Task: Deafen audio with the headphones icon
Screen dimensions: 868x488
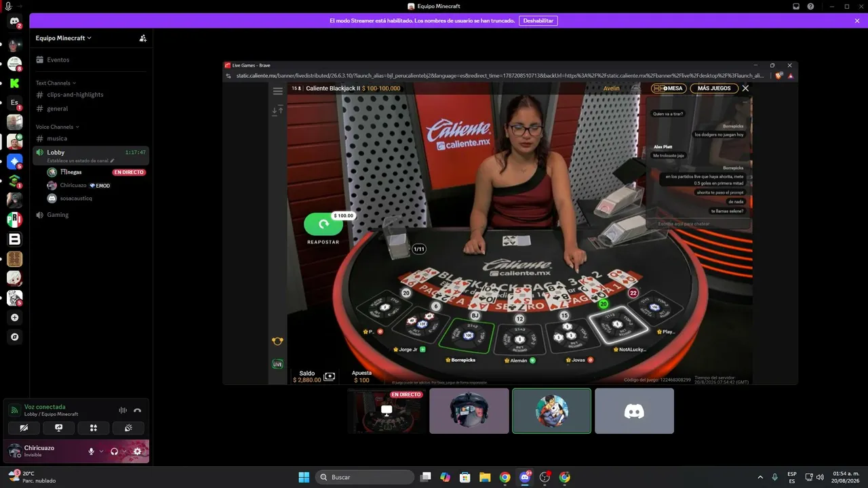Action: (x=114, y=451)
